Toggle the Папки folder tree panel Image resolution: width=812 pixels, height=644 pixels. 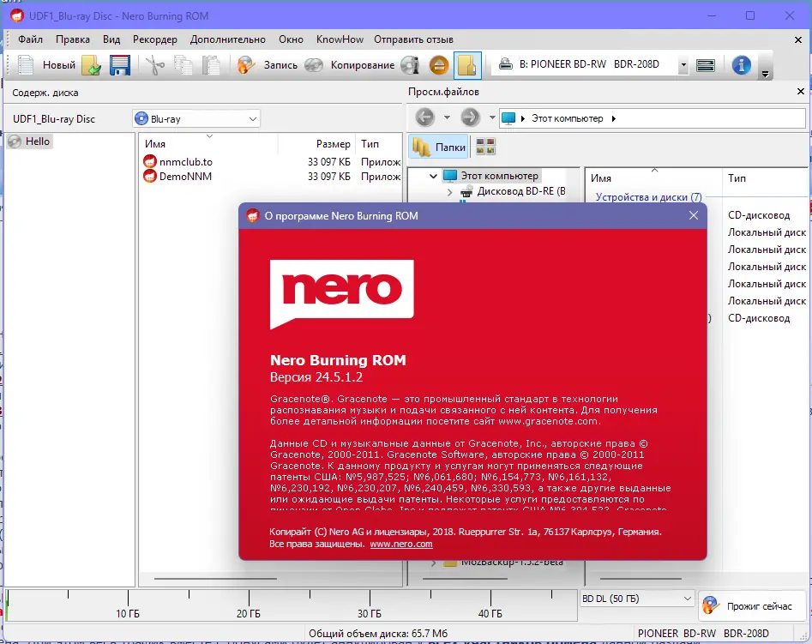440,146
